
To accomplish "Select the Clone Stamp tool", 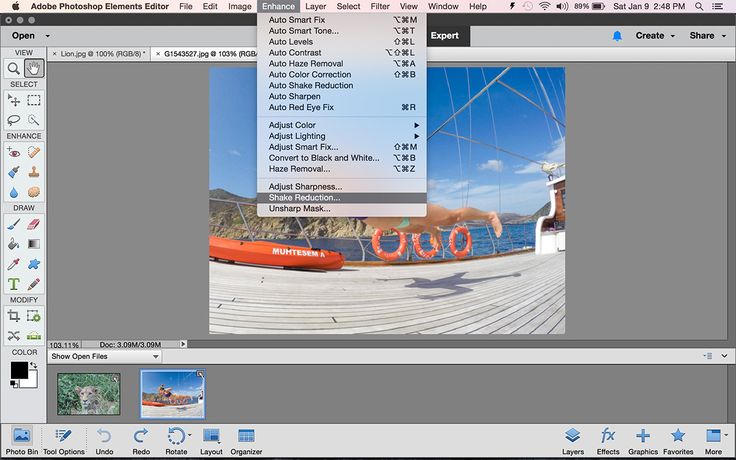I will 34,172.
